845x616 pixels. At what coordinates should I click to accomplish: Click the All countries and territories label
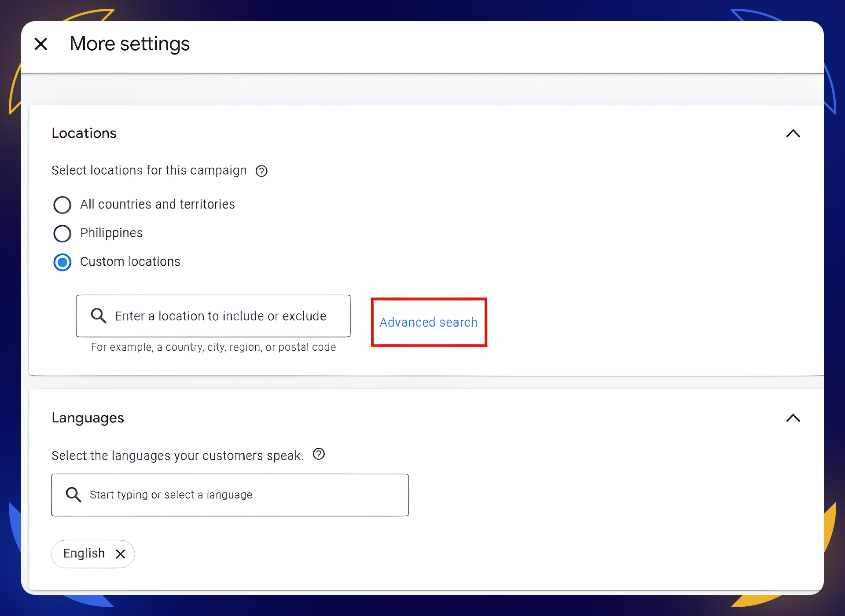[x=158, y=205]
